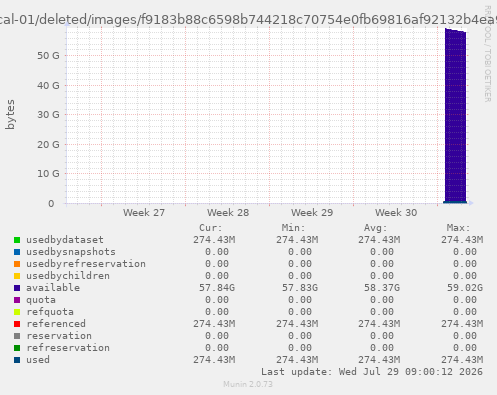The height and width of the screenshot is (395, 497).
Task: Click the reservation gray color swatch
Action: click(x=17, y=336)
